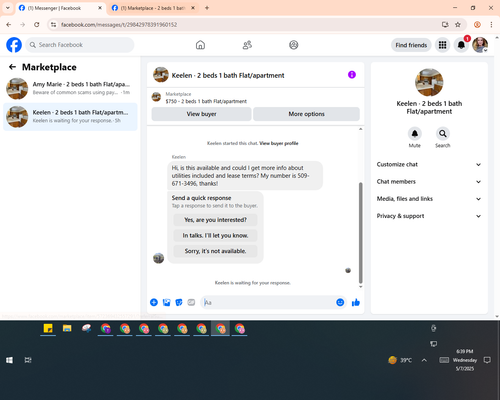Send quick reply 'Yes, are you interested?'
The image size is (500, 400).
point(215,220)
